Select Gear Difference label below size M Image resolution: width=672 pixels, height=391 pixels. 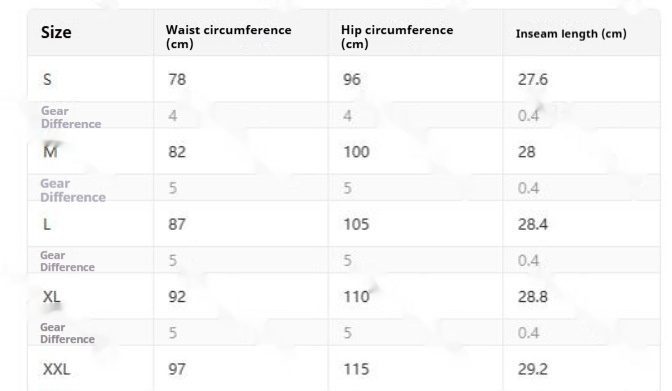(73, 190)
